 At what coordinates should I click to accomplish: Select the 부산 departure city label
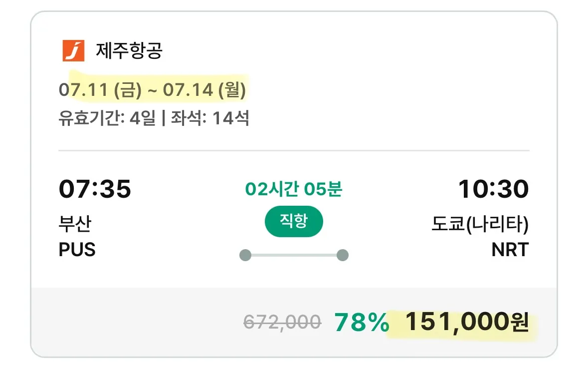(75, 223)
